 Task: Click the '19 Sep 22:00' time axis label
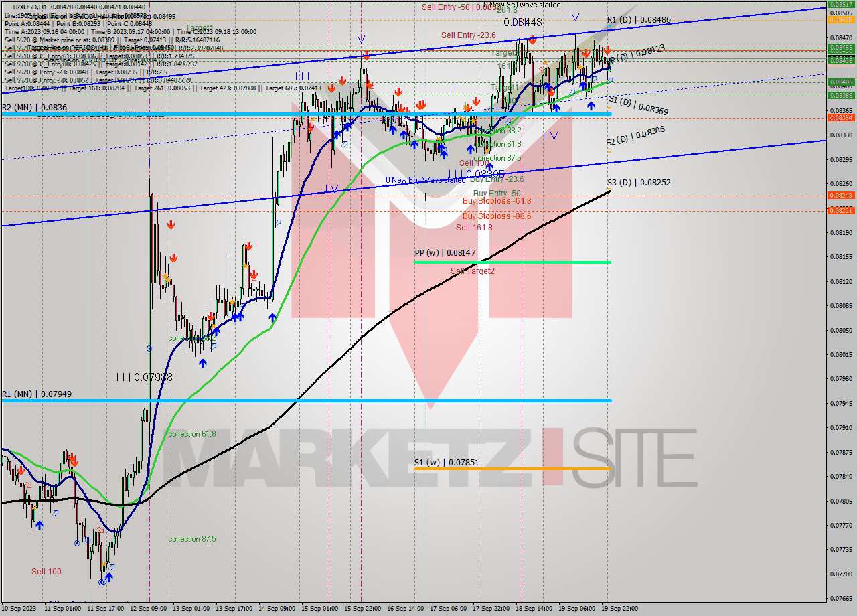coord(620,609)
